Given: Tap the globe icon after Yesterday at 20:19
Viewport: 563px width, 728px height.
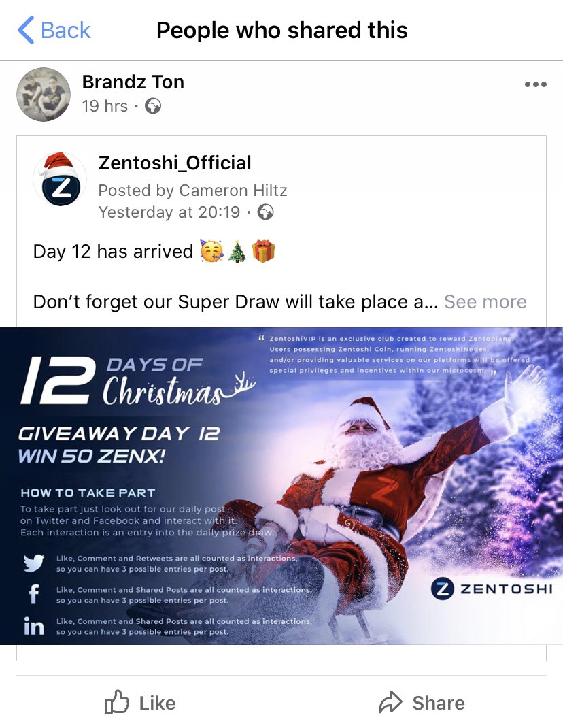Looking at the screenshot, I should click(x=265, y=212).
